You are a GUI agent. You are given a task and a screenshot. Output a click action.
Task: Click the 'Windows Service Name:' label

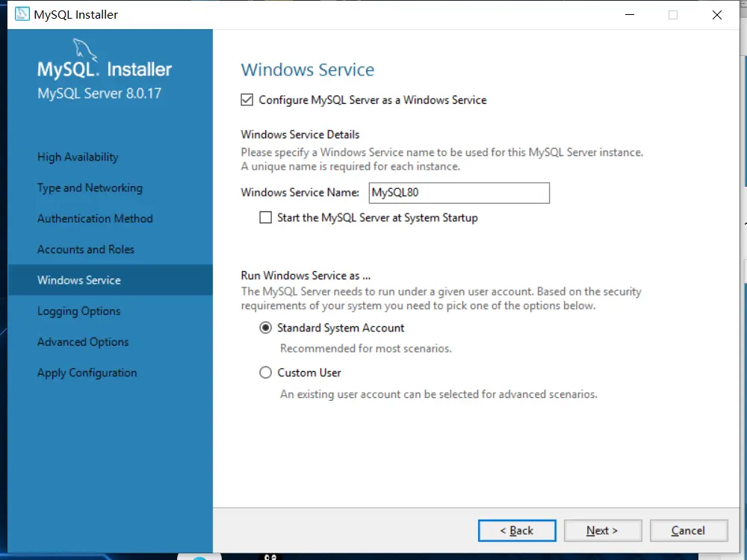(300, 193)
